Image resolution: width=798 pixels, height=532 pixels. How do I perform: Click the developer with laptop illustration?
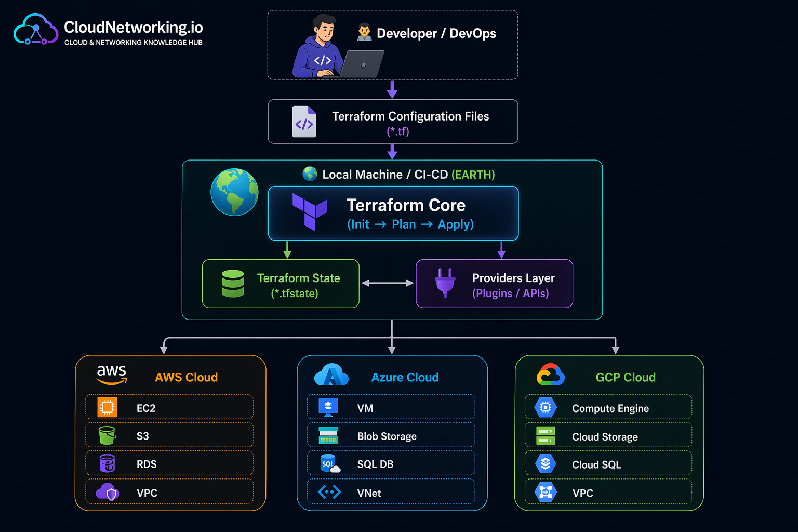(338, 46)
